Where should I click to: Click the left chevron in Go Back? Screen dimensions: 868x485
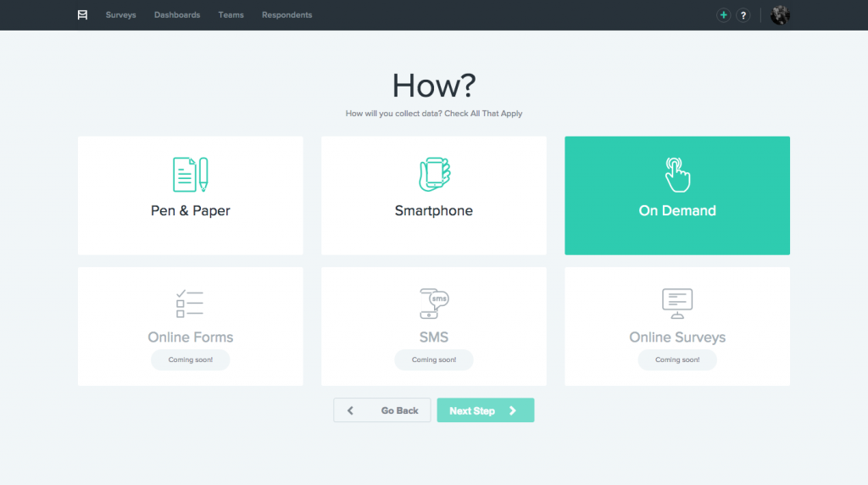click(350, 410)
